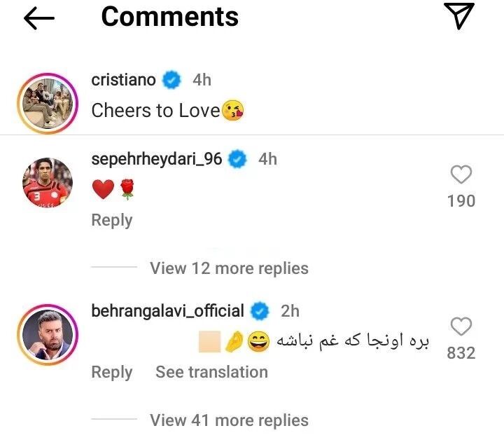Click sepehrheydari_96's verified badge
The width and height of the screenshot is (504, 447).
coord(238,159)
